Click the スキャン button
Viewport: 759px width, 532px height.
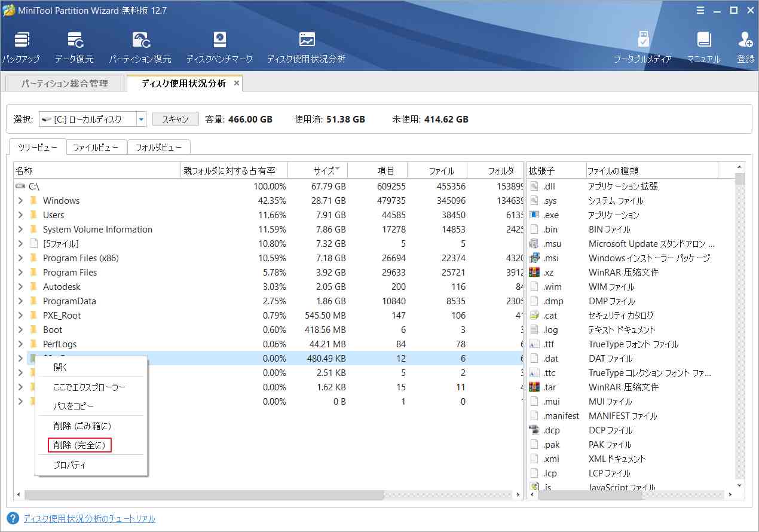[x=175, y=118]
